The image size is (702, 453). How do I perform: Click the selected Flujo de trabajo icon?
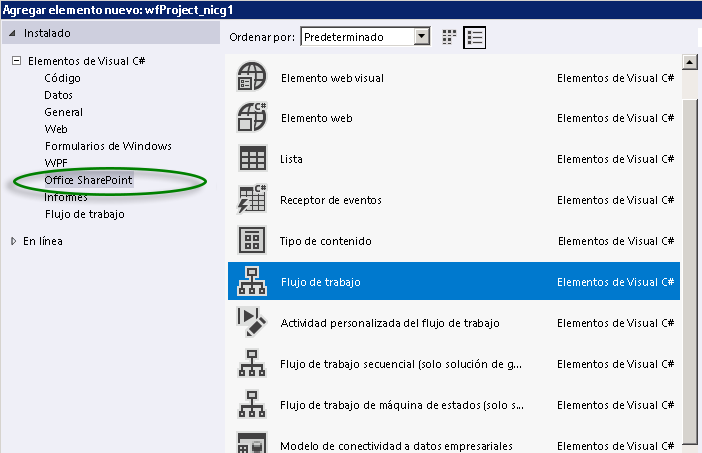pos(252,281)
